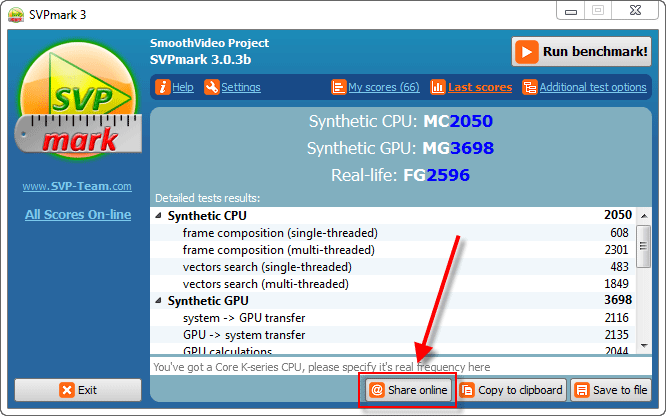Click the info icon beside Help
This screenshot has height=416, width=666.
tap(163, 87)
